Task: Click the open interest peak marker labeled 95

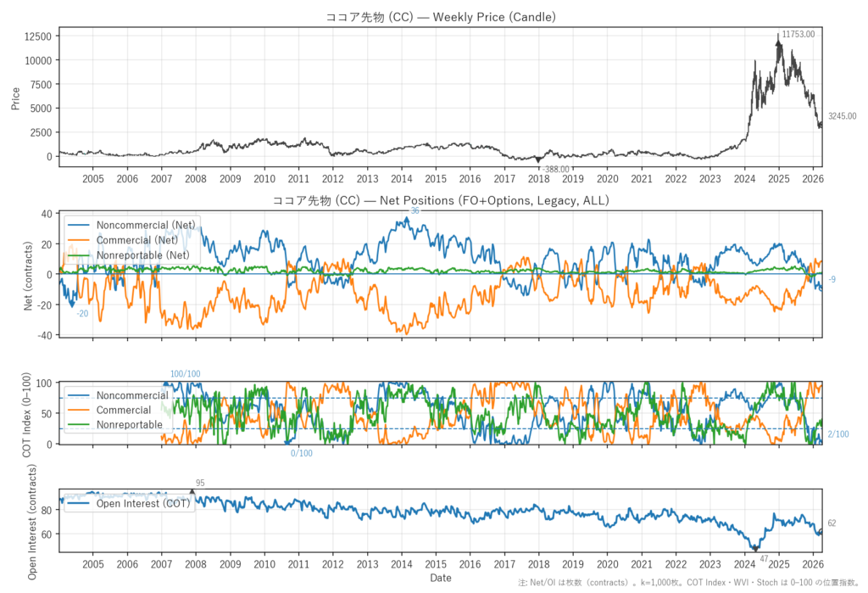Action: (x=192, y=491)
